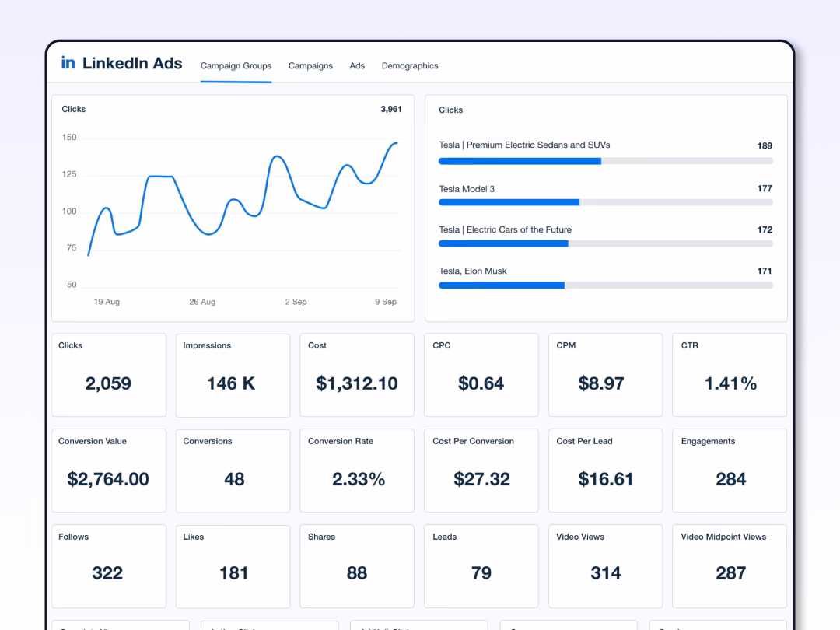840x630 pixels.
Task: Click the 3,961 total clicks value
Action: coord(391,109)
